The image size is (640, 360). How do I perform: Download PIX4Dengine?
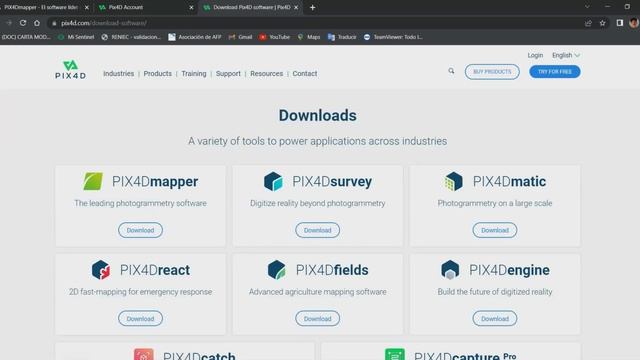pyautogui.click(x=495, y=318)
